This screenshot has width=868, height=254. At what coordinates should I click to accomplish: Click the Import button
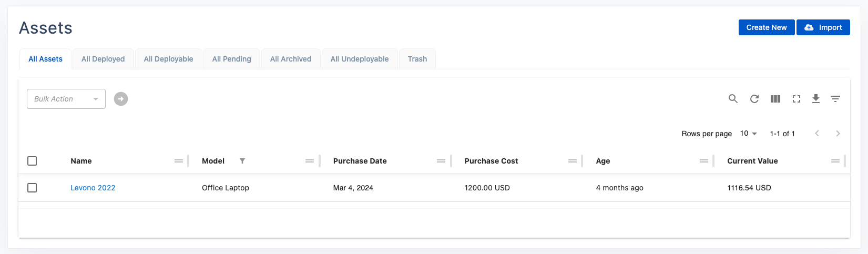coord(823,27)
